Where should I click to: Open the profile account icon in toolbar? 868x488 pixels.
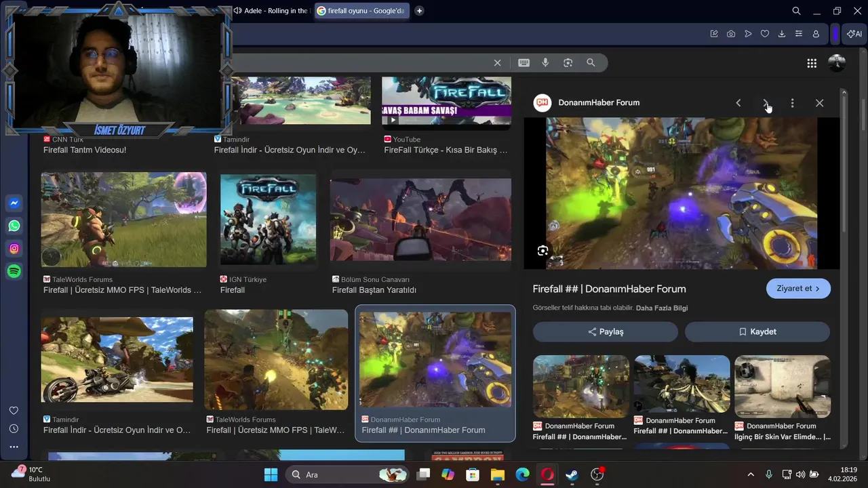(x=816, y=34)
